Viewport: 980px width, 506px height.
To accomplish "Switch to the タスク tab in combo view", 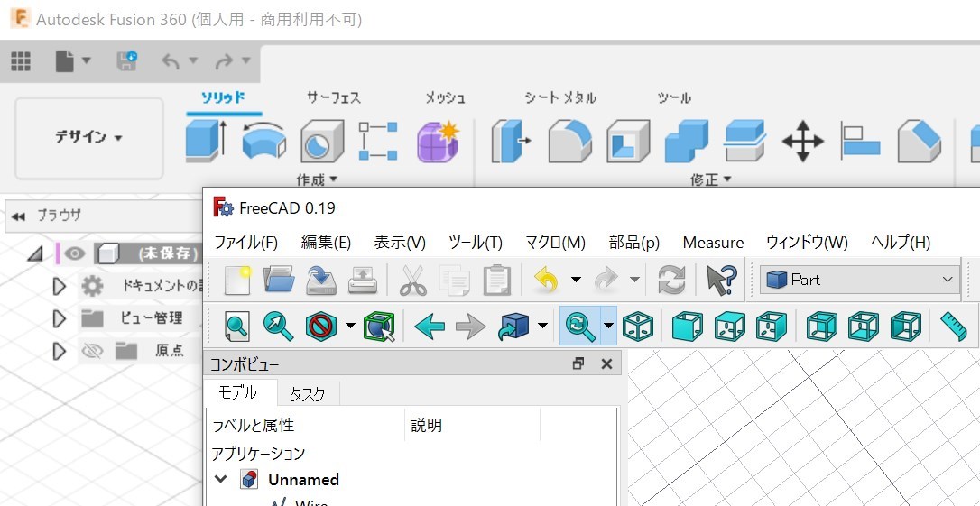I will (x=308, y=394).
